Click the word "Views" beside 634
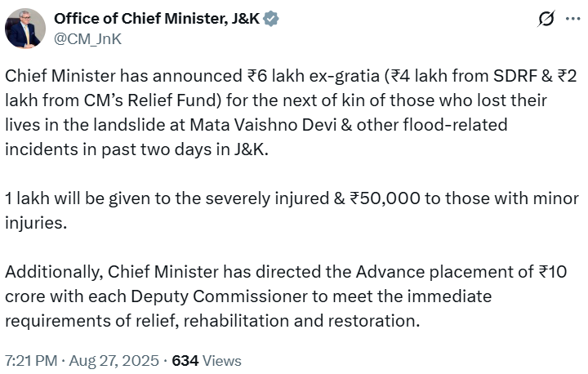 coord(222,359)
